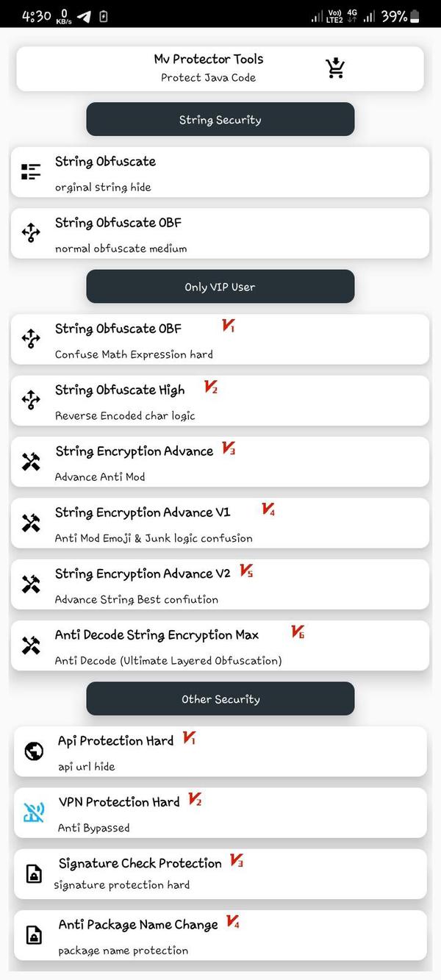441x980 pixels.
Task: Click the document lock icon for Signature Check Protection
Action: point(32,874)
